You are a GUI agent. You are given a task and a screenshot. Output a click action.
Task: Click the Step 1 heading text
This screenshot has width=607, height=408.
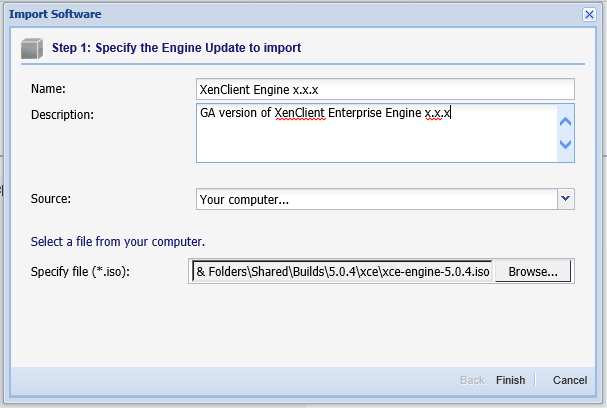(176, 47)
